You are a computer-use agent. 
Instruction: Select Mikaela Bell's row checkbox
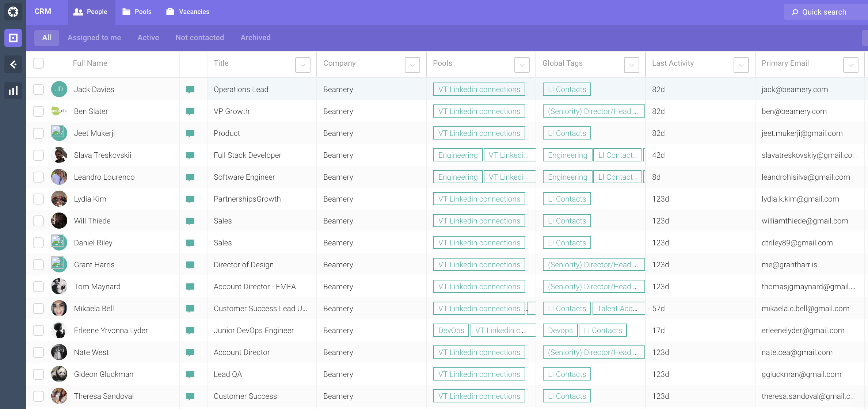click(x=38, y=309)
